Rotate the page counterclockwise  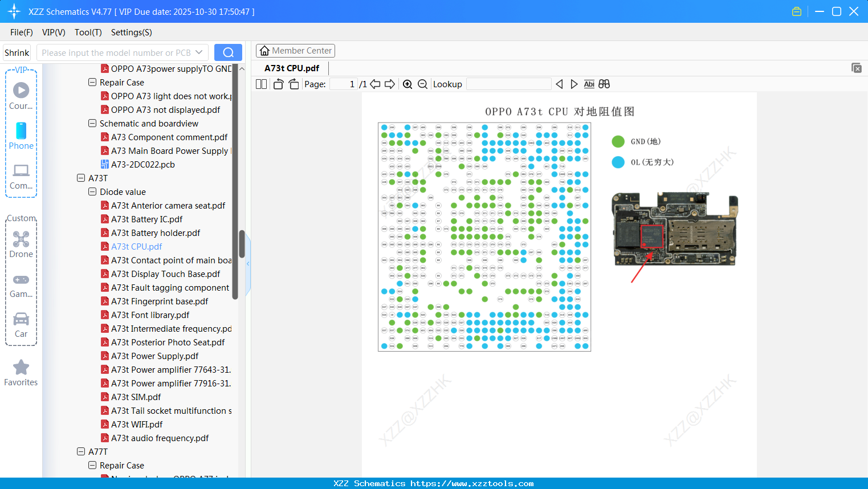pos(278,84)
